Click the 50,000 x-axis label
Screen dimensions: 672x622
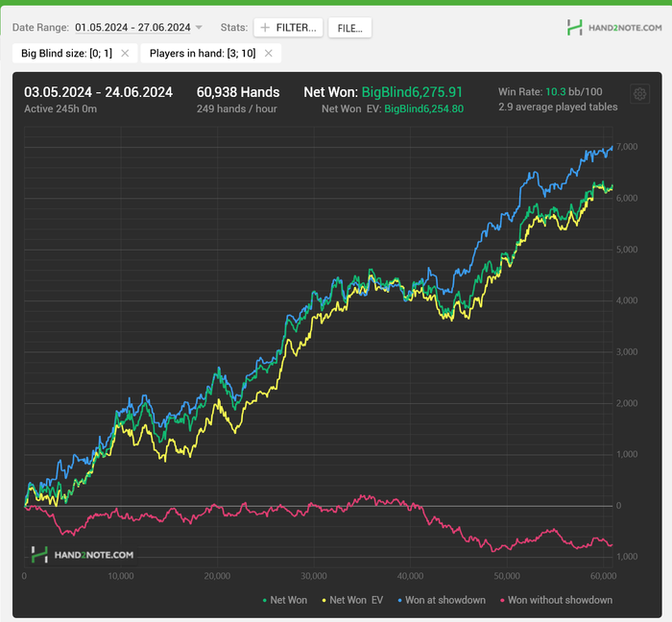[x=507, y=576]
